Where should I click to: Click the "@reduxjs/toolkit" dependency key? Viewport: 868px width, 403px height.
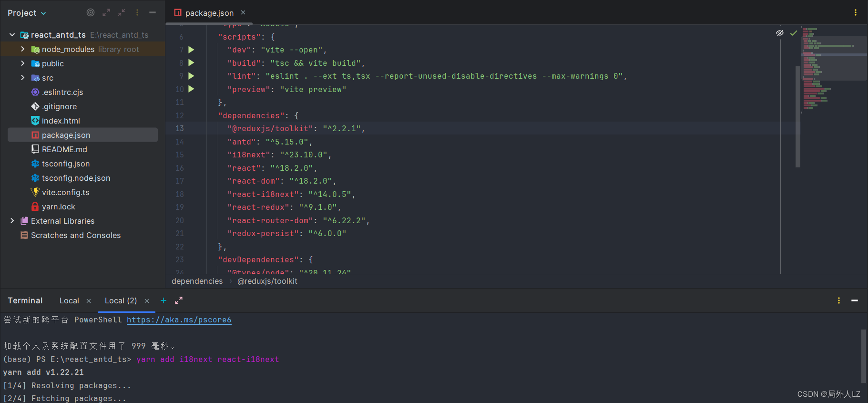[x=270, y=129]
